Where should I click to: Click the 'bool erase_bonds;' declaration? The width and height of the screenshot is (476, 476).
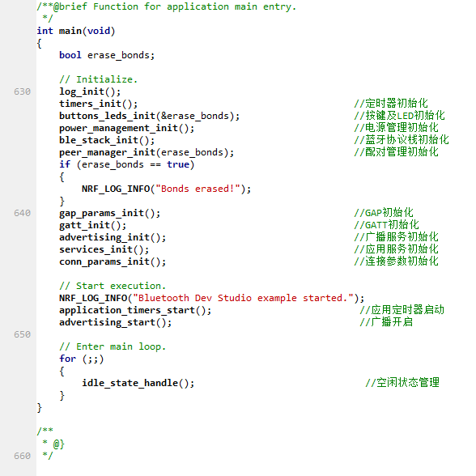pyautogui.click(x=107, y=55)
